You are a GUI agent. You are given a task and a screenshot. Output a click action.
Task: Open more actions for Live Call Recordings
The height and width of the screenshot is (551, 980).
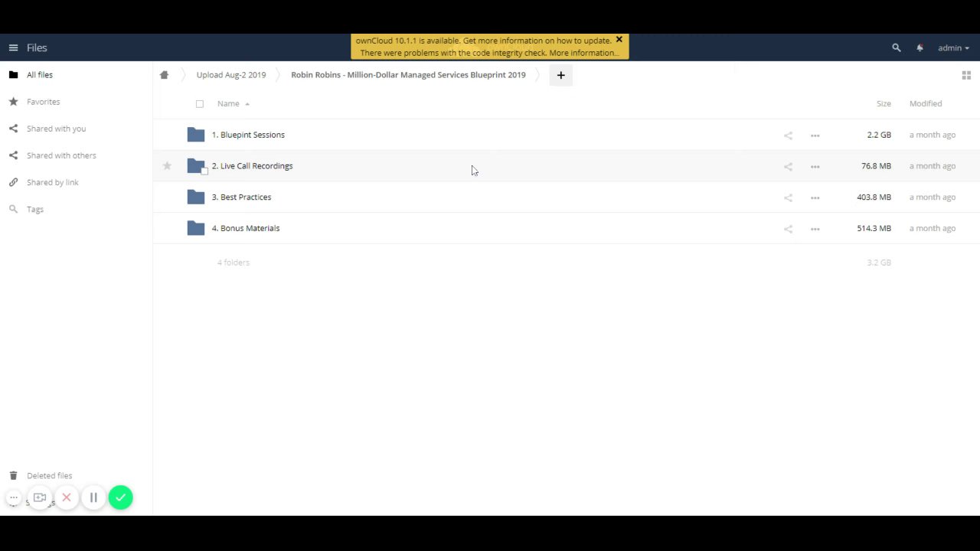[x=815, y=167]
